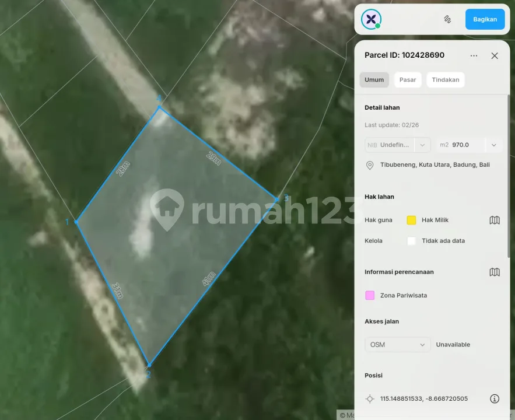
Task: Expand the OSM road access dropdown
Action: click(x=397, y=345)
